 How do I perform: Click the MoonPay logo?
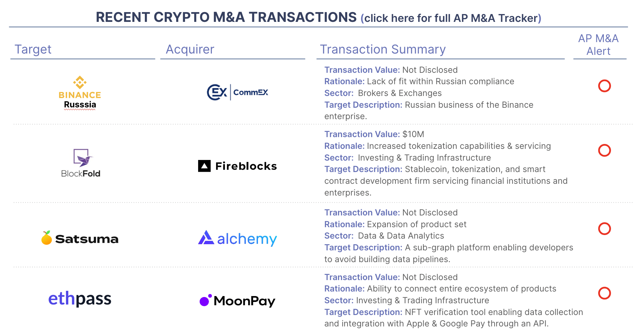click(237, 301)
